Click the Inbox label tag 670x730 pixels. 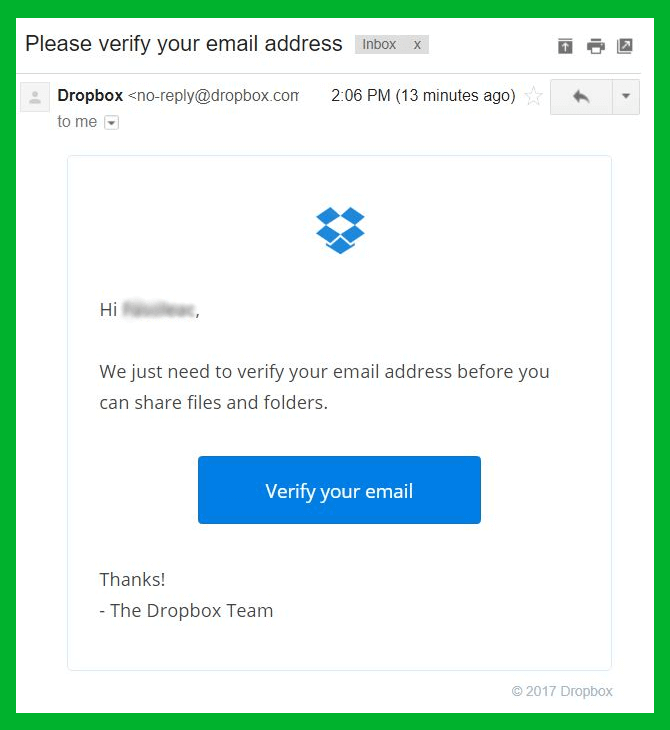pyautogui.click(x=379, y=45)
